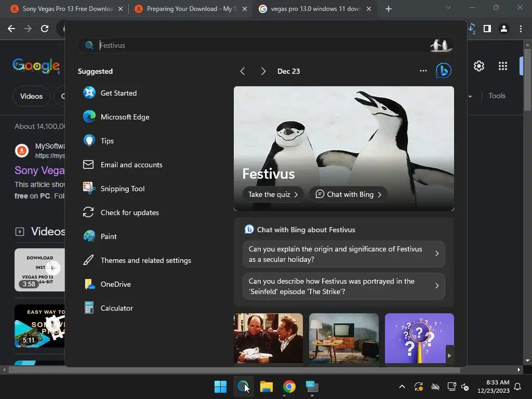This screenshot has height=399, width=532.
Task: Open a new Chrome tab
Action: 389,9
